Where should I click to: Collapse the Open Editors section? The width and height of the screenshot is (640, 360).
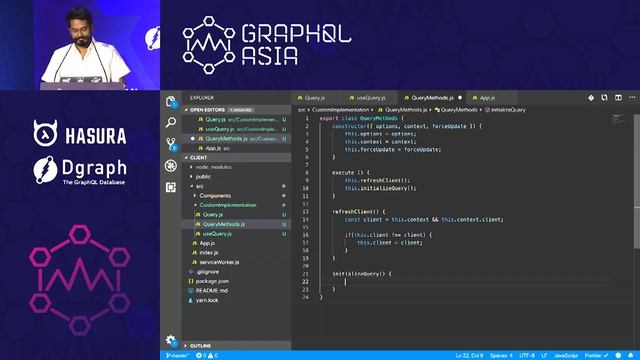point(236,110)
